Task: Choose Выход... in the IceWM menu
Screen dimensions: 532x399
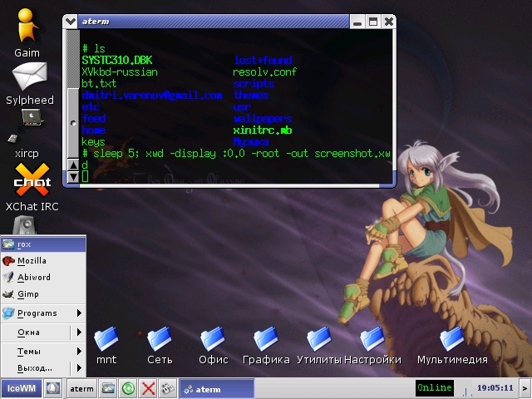Action: click(43, 367)
